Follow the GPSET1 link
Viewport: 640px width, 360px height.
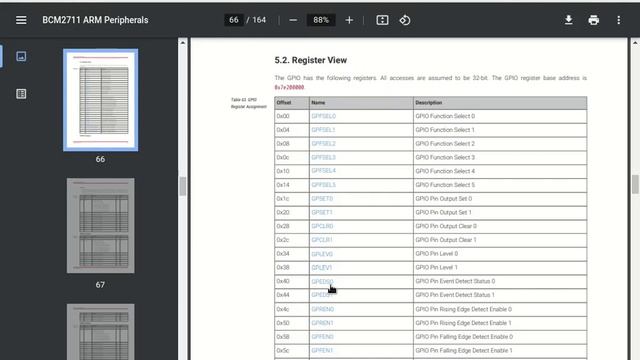322,213
